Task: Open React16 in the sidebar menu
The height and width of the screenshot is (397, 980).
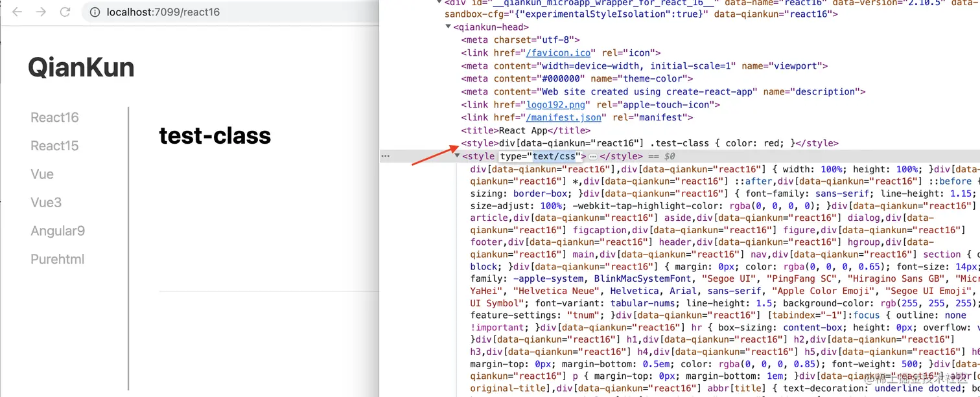Action: point(54,117)
